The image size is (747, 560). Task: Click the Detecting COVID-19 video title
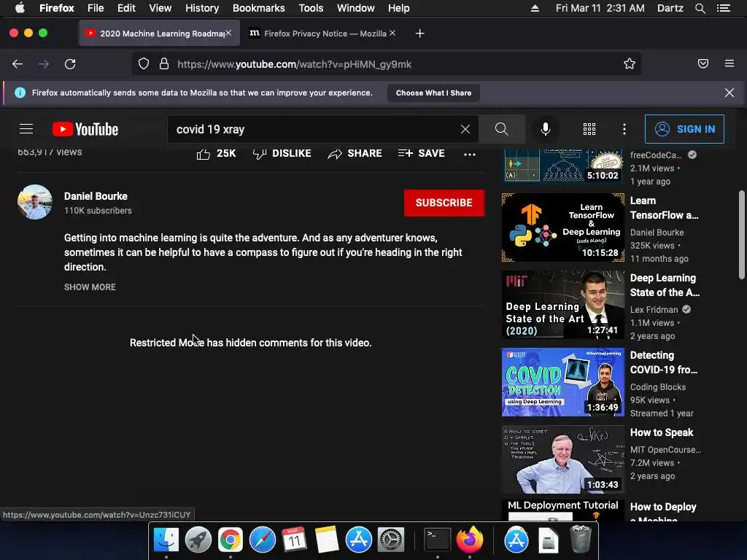[x=664, y=362]
